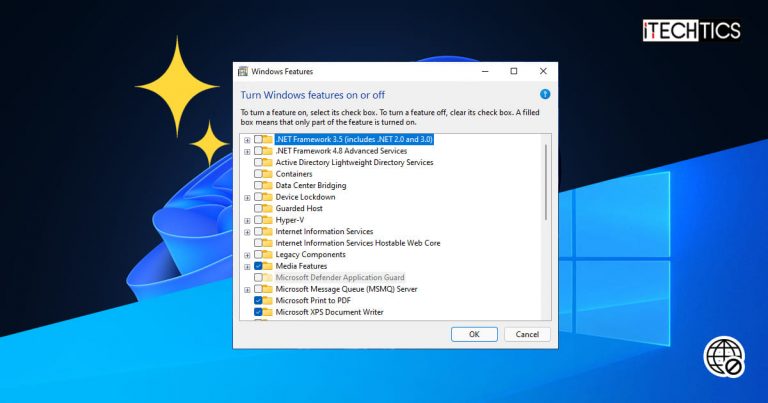The width and height of the screenshot is (768, 403).
Task: Confirm changes with the OK button
Action: tap(474, 334)
